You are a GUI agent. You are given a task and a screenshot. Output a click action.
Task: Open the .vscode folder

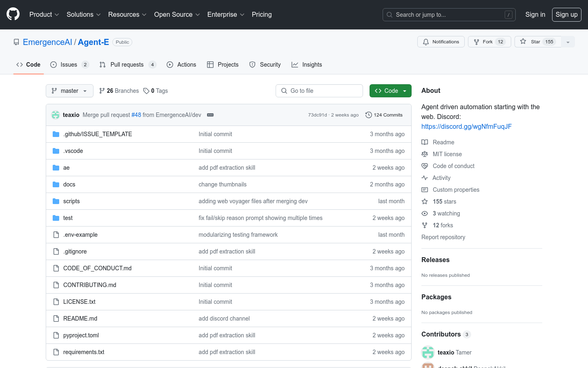(x=73, y=151)
